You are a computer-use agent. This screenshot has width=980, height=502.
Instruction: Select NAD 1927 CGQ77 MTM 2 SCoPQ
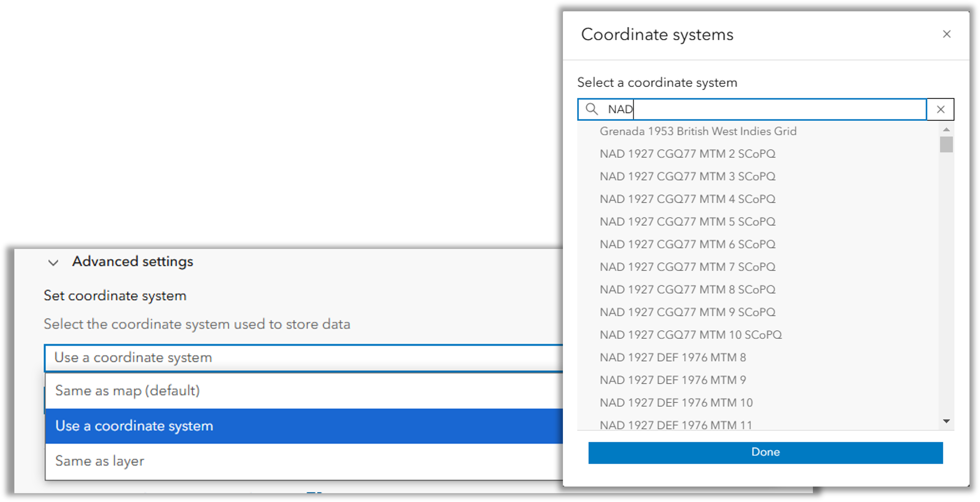click(x=687, y=154)
